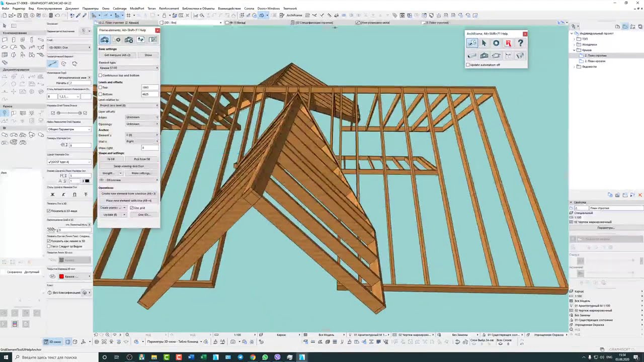This screenshot has width=644, height=362.
Task: Click the Get marquee (Alt+2) button
Action: (117, 55)
